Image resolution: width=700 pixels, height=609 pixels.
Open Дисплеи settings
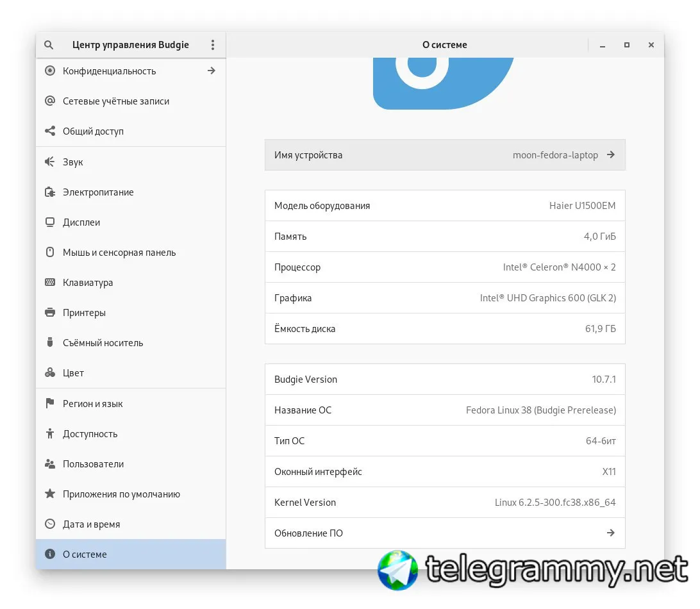coord(131,222)
